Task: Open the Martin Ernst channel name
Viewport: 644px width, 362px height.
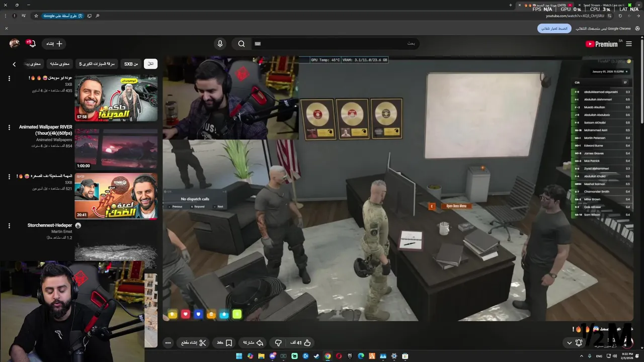Action: tap(61, 232)
